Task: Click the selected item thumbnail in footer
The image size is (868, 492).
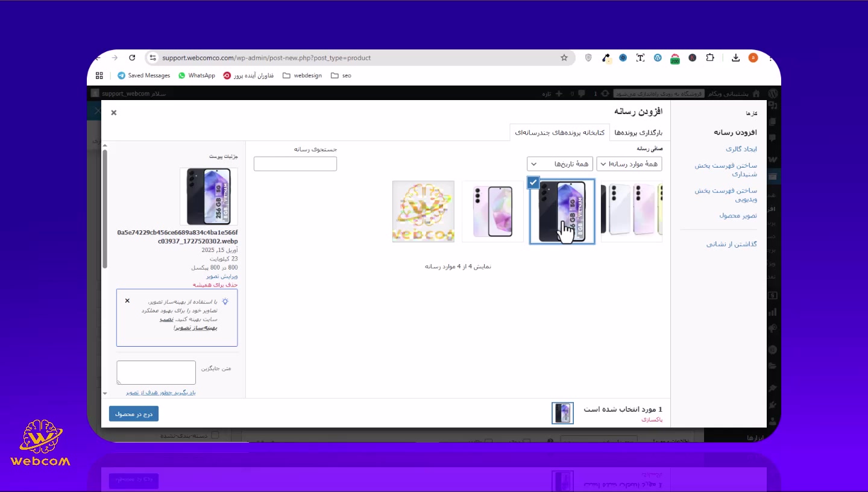Action: [x=563, y=413]
